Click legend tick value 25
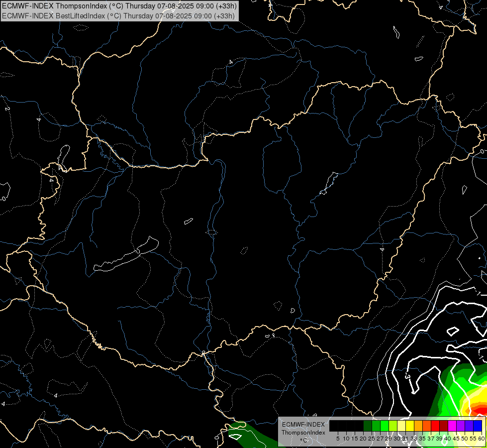This screenshot has height=448, width=487. click(x=372, y=439)
